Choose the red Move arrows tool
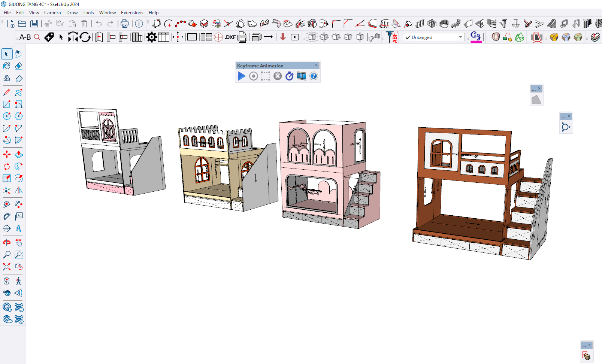This screenshot has width=602, height=364. coord(7,154)
